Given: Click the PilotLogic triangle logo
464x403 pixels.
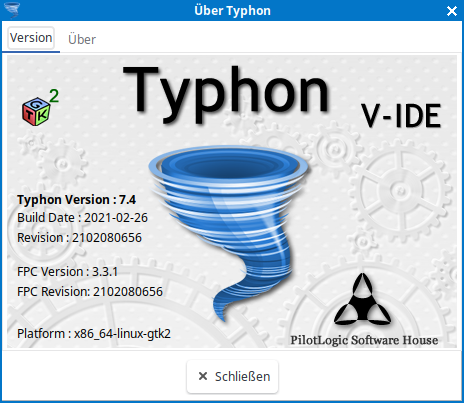Looking at the screenshot, I should (x=362, y=299).
